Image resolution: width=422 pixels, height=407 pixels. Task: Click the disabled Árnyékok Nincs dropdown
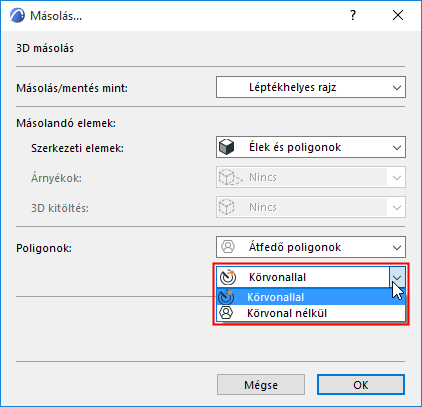pyautogui.click(x=311, y=177)
